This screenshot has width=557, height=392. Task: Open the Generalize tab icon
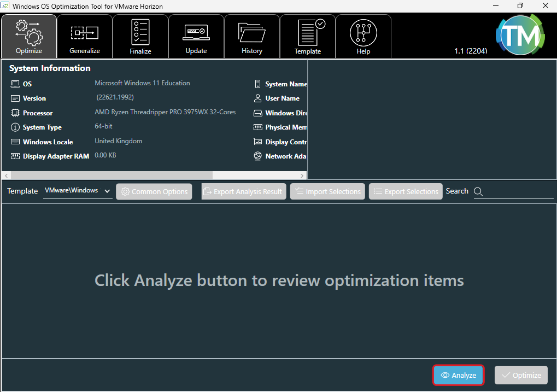click(x=85, y=33)
